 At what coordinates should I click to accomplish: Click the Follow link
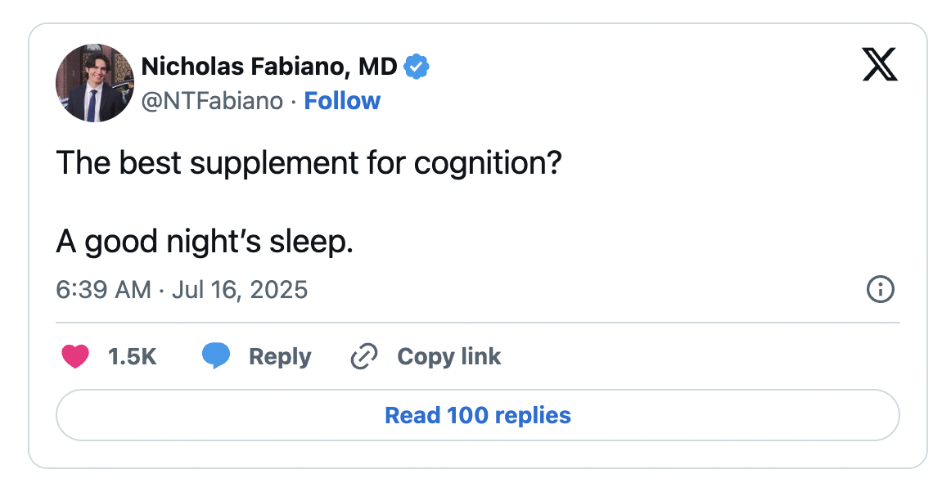pos(342,101)
